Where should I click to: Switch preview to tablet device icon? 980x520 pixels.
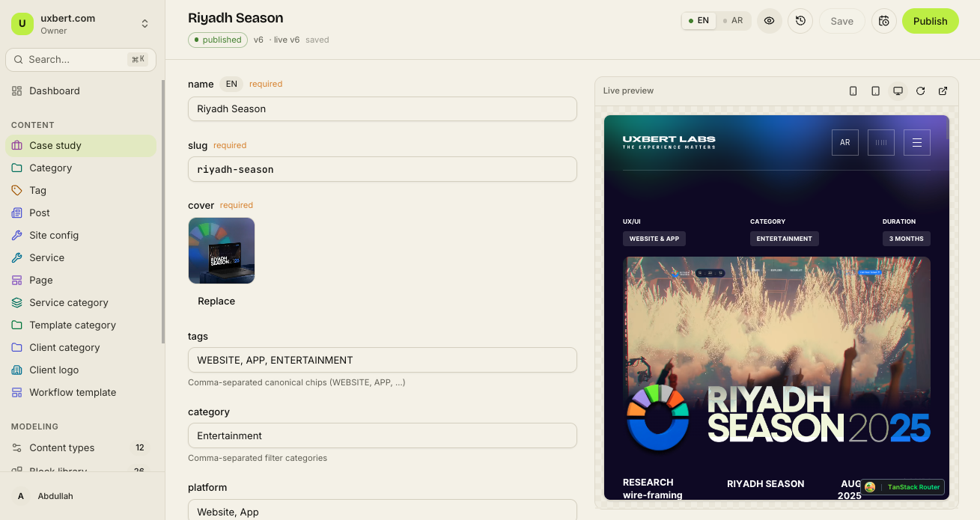point(875,91)
